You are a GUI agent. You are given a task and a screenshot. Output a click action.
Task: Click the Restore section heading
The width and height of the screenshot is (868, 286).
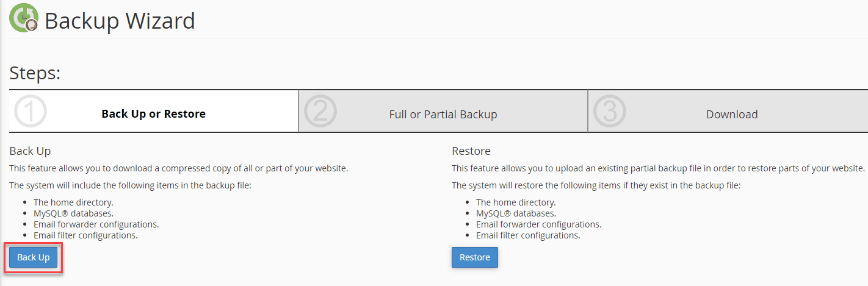(471, 151)
